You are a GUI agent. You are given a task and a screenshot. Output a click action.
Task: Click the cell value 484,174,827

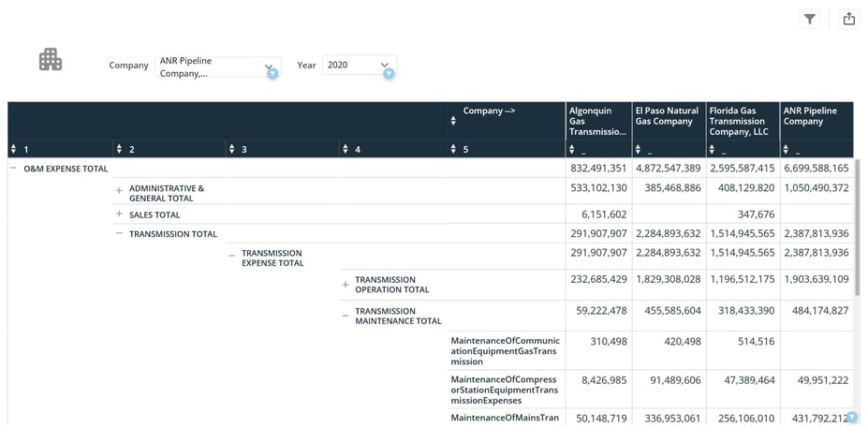point(820,311)
